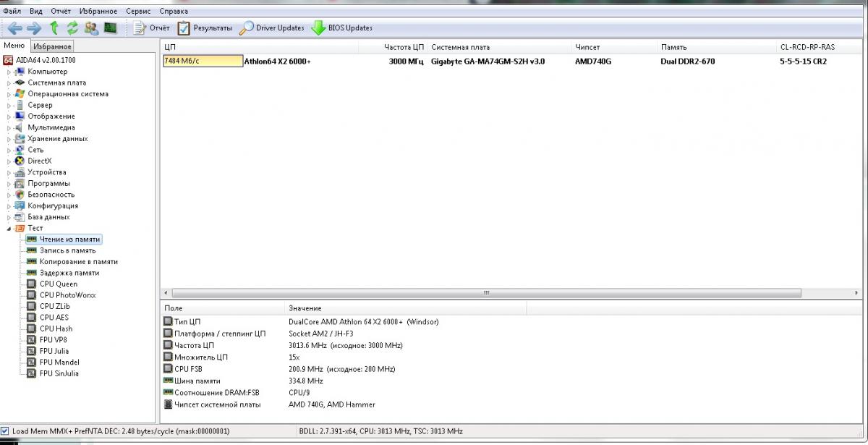Click the green up arrow toolbar icon
Image resolution: width=868 pixels, height=445 pixels.
click(x=54, y=28)
